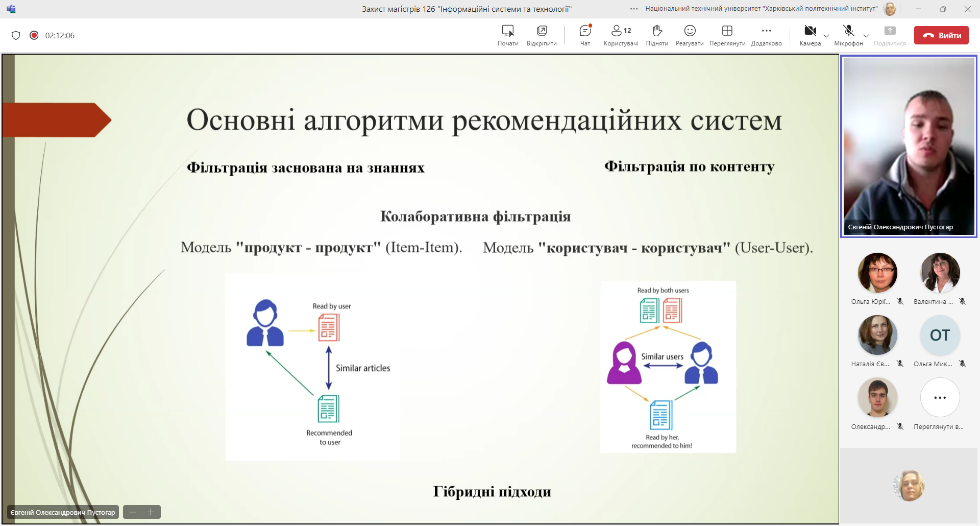Open the Переглянути в... more participants button
The width and height of the screenshot is (980, 526).
940,397
